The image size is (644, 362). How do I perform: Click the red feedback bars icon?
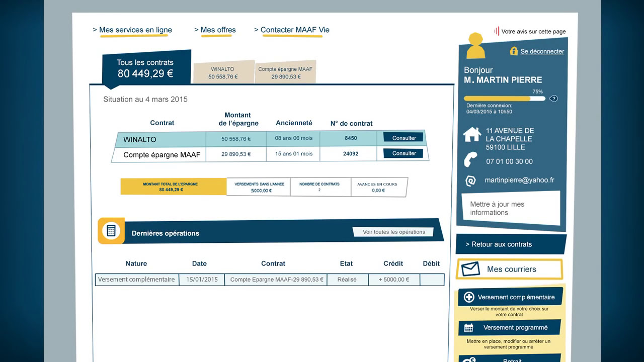coord(497,31)
